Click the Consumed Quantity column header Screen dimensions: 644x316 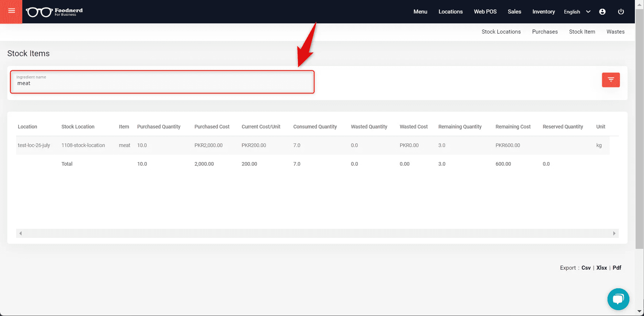[315, 127]
